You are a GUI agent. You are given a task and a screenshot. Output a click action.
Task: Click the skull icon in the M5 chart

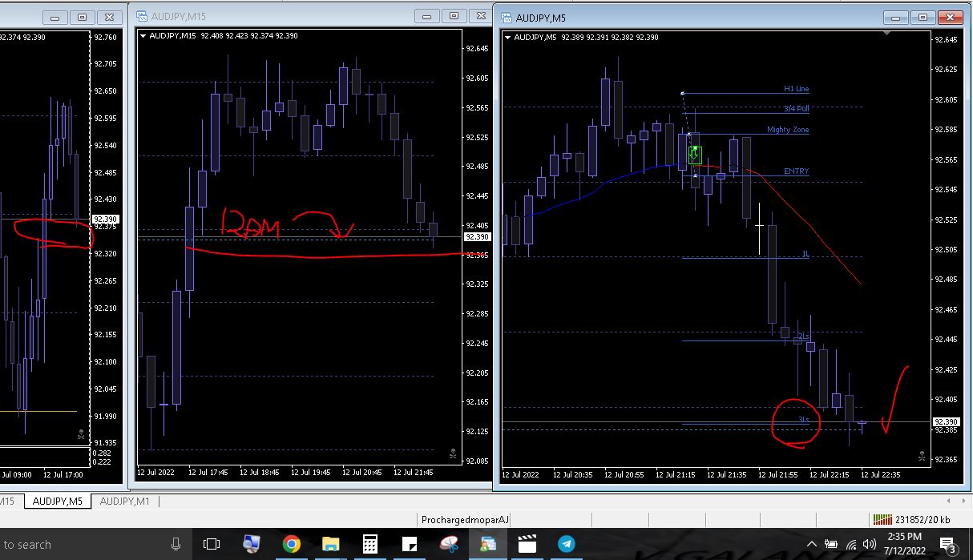click(x=921, y=457)
